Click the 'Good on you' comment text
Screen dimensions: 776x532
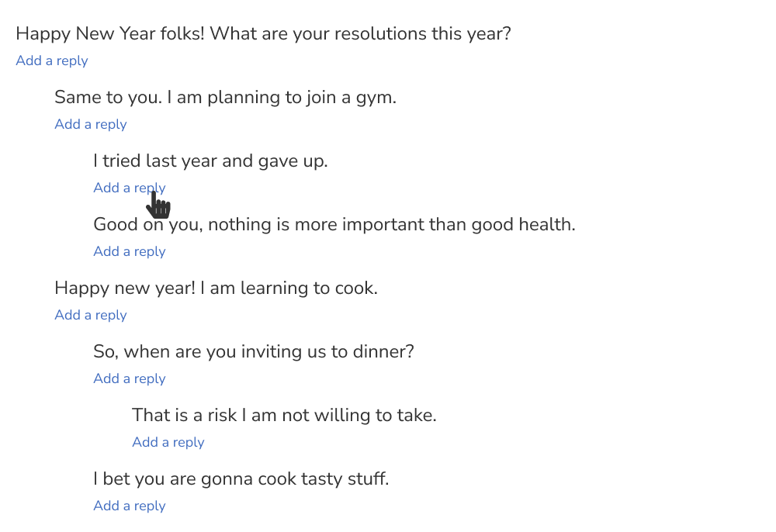[334, 224]
